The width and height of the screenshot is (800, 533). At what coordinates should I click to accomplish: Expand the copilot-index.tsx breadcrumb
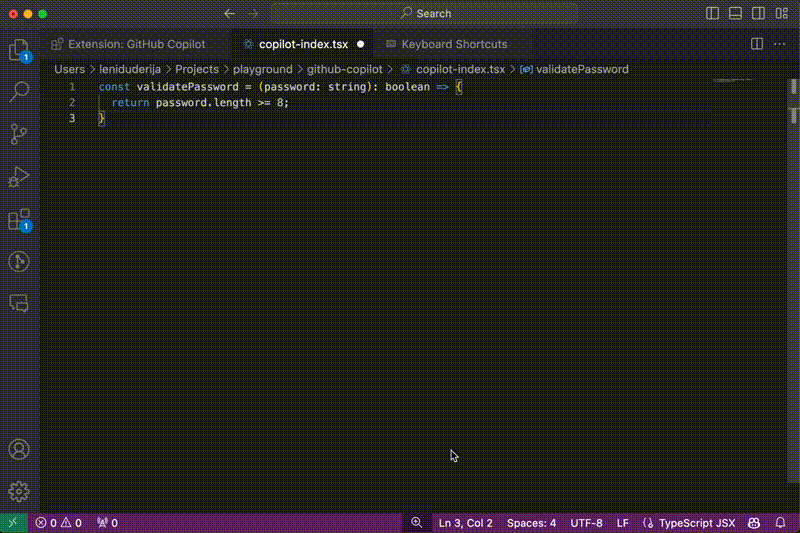pos(453,69)
